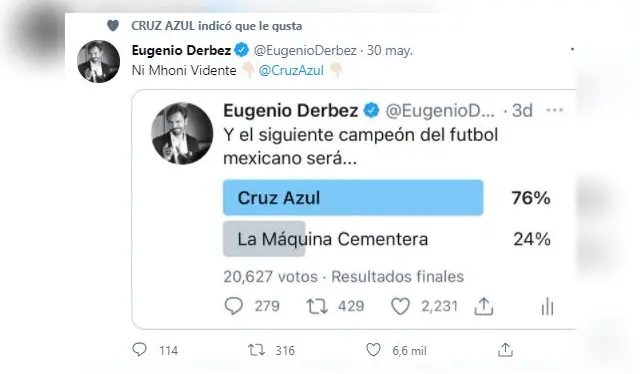View analytics bar chart icon in quoted tweet
This screenshot has width=640, height=374.
tap(547, 307)
